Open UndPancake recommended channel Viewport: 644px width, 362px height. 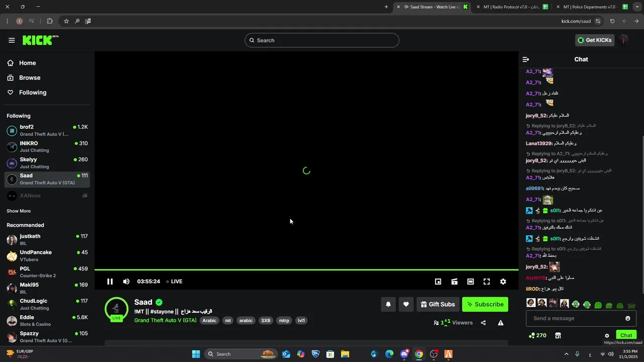point(47,256)
